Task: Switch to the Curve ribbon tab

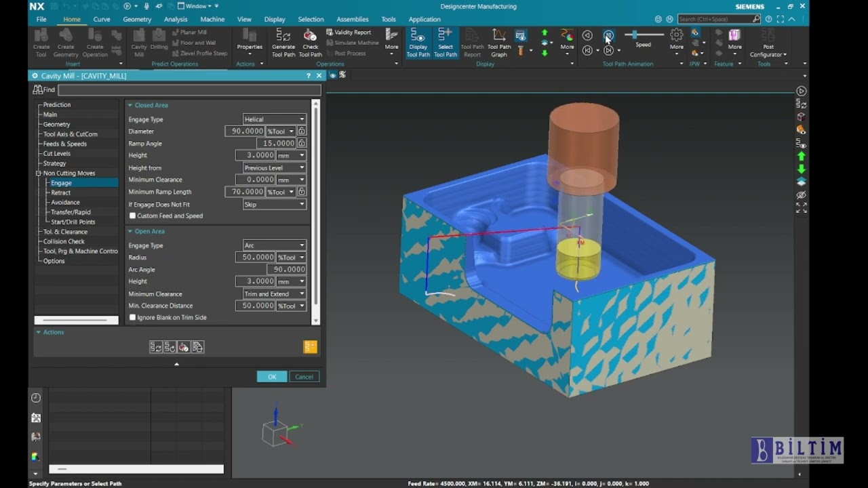Action: [x=102, y=19]
